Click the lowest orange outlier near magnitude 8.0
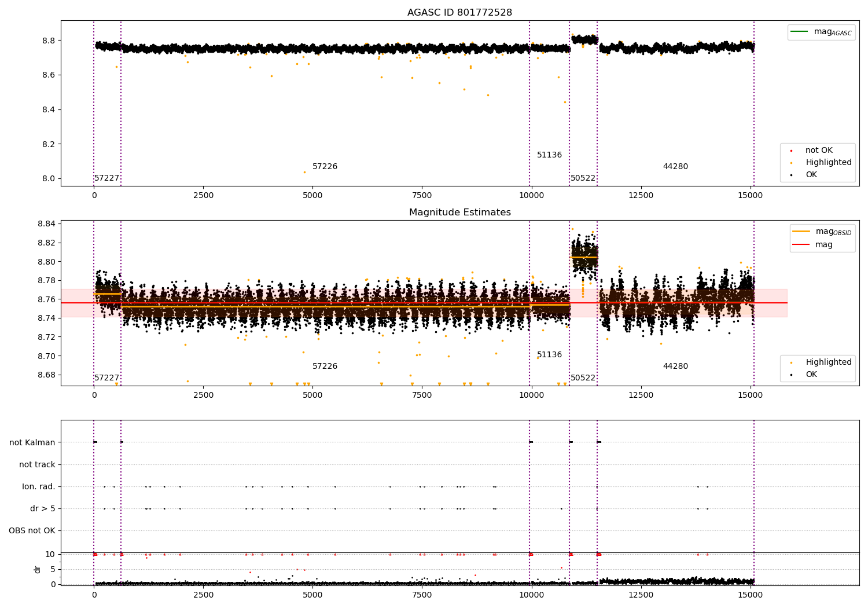868x608 pixels. 304,172
